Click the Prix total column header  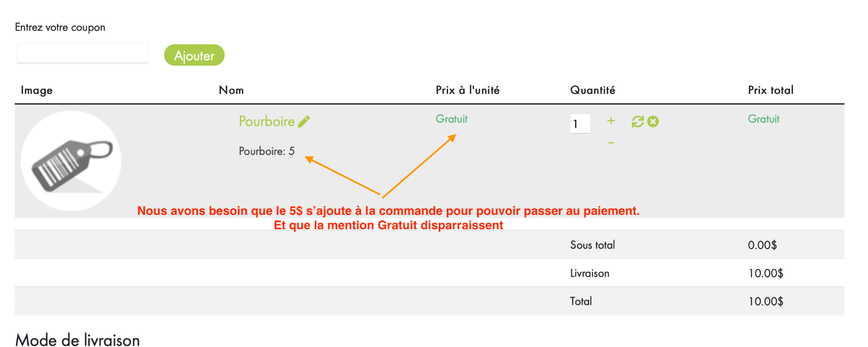(770, 90)
